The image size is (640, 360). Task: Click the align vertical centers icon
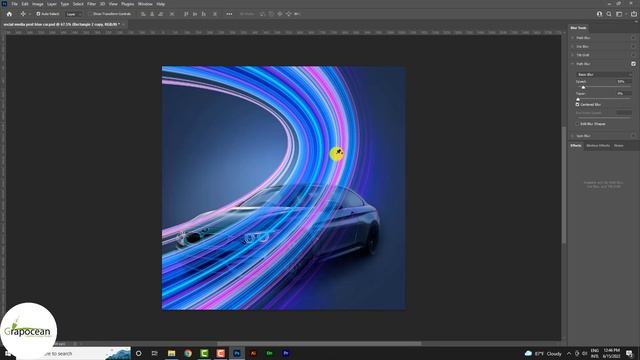(x=195, y=14)
